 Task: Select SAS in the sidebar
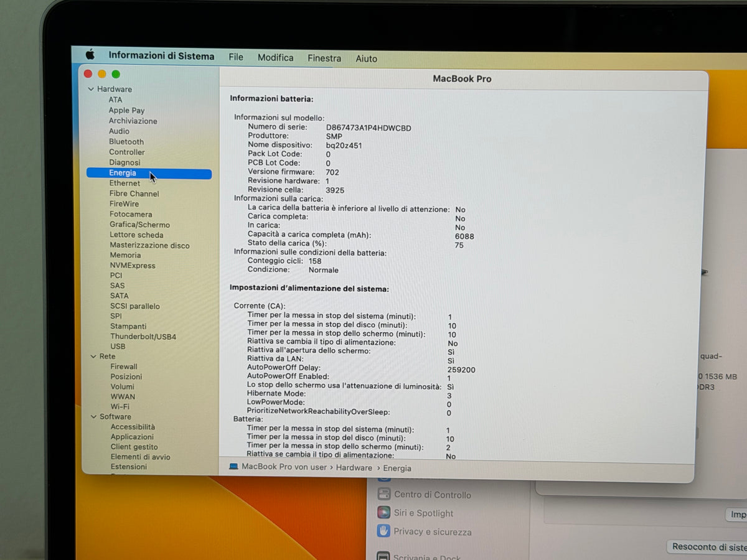[x=118, y=286]
